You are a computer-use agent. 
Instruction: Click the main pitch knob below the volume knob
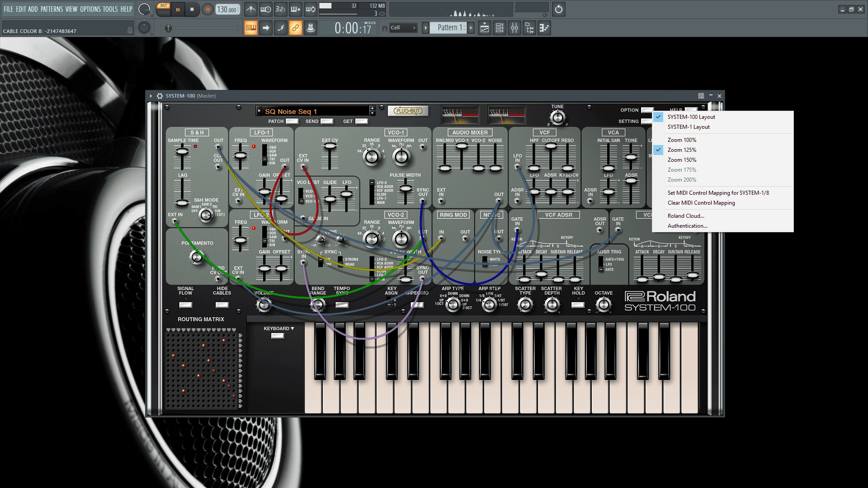(x=144, y=28)
